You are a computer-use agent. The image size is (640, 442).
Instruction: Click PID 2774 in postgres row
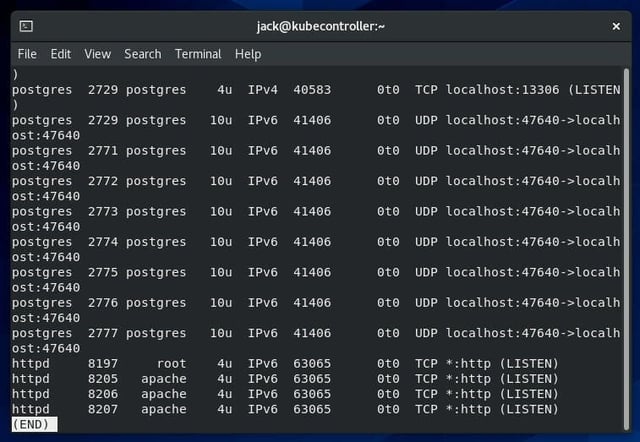[x=103, y=242]
